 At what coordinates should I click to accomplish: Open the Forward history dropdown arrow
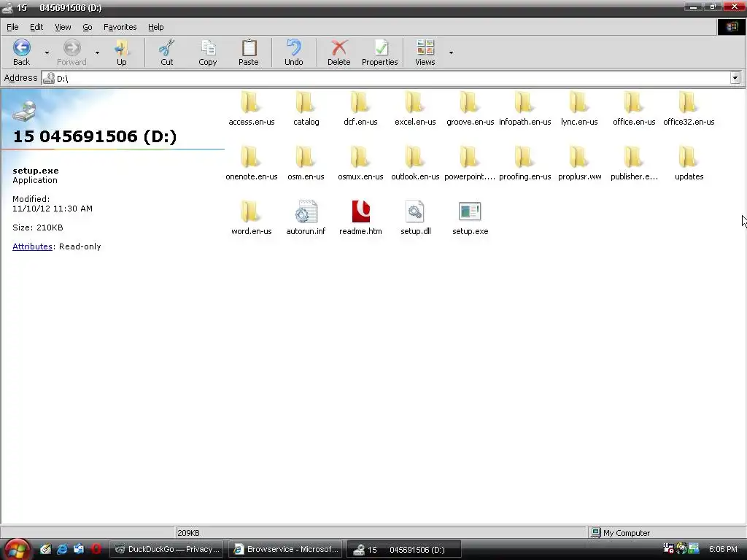tap(97, 52)
